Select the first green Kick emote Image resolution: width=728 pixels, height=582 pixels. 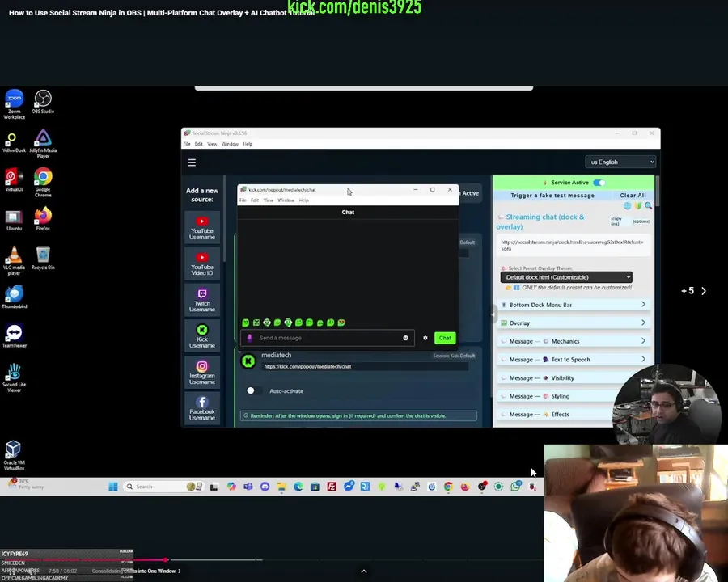tap(246, 323)
